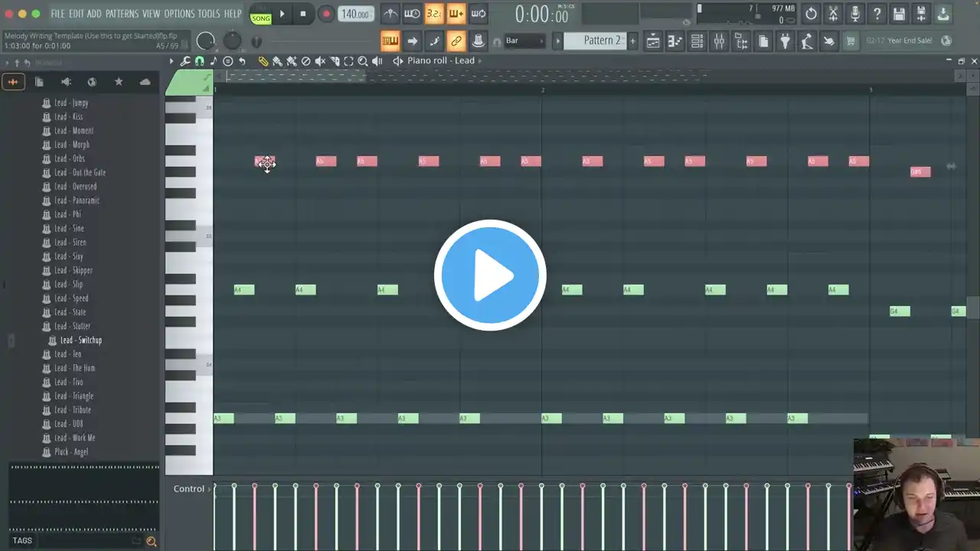Open the Bar snap dropdown
The image size is (980, 551).
[x=525, y=41]
